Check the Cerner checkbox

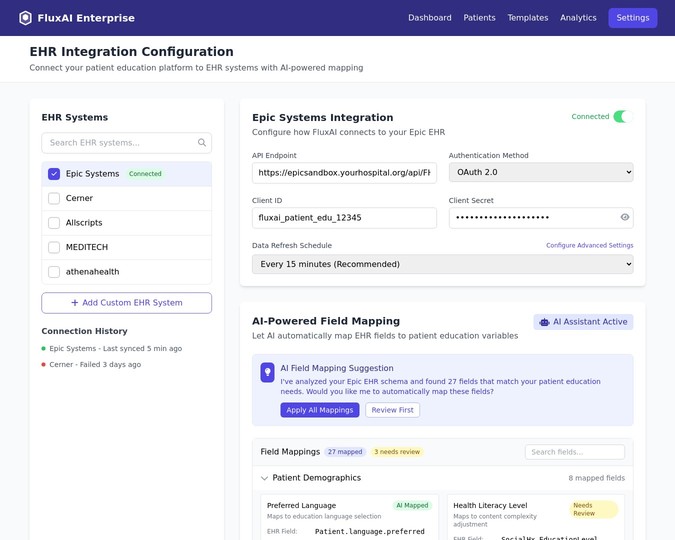[54, 198]
